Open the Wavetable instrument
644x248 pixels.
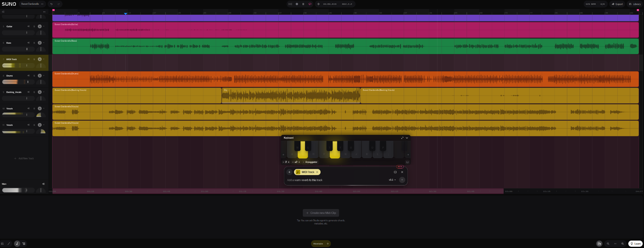318,244
